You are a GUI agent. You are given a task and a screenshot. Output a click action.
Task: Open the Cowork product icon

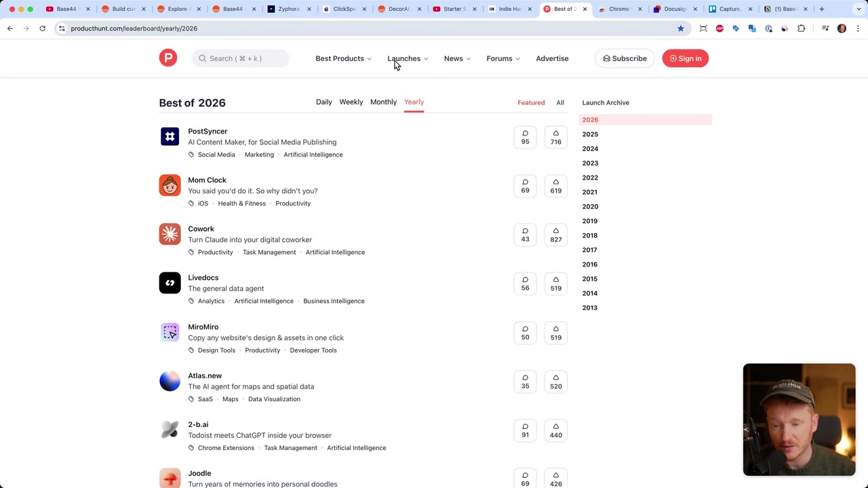tap(170, 234)
